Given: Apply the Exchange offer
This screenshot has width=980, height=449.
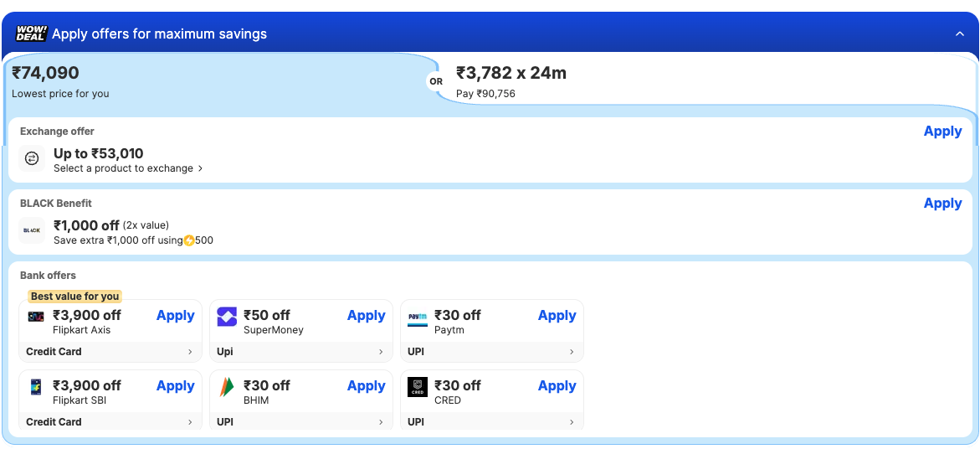Looking at the screenshot, I should coord(942,132).
